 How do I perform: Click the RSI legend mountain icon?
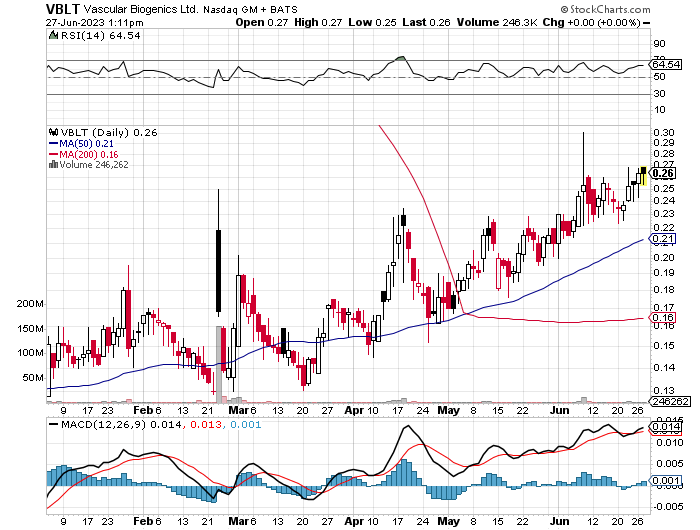[x=53, y=35]
